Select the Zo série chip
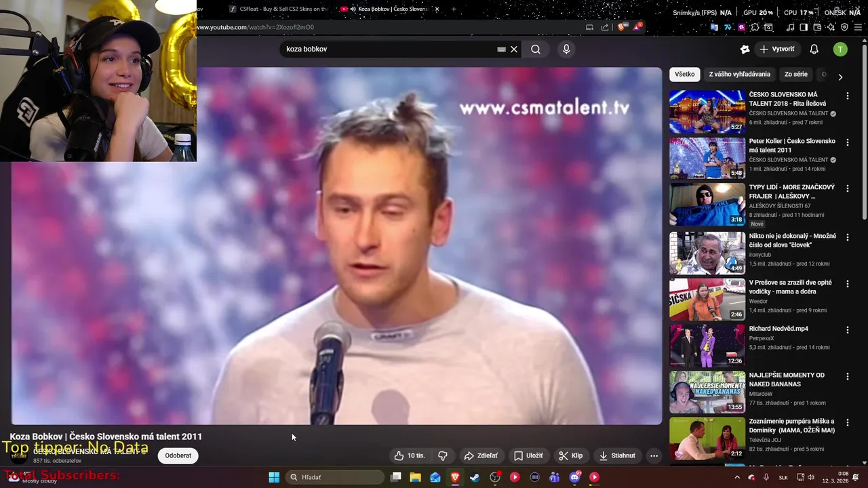The width and height of the screenshot is (868, 488). pos(796,74)
